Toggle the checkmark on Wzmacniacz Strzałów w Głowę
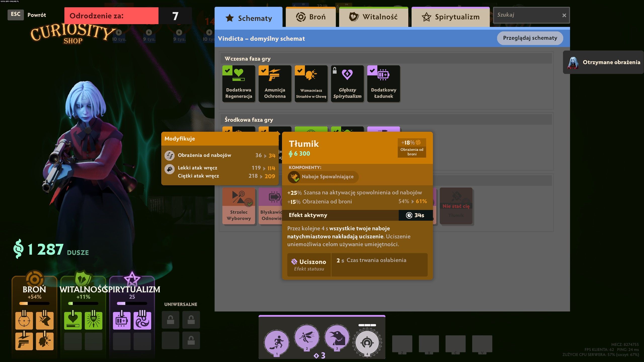Viewport: 644px width, 362px height. pos(300,70)
